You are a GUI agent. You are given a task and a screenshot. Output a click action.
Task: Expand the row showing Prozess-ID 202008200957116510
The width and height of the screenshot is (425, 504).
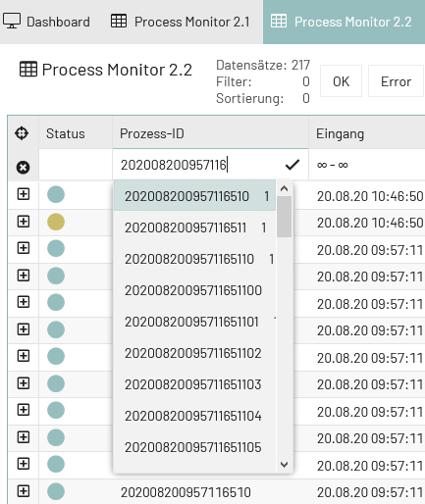[24, 491]
